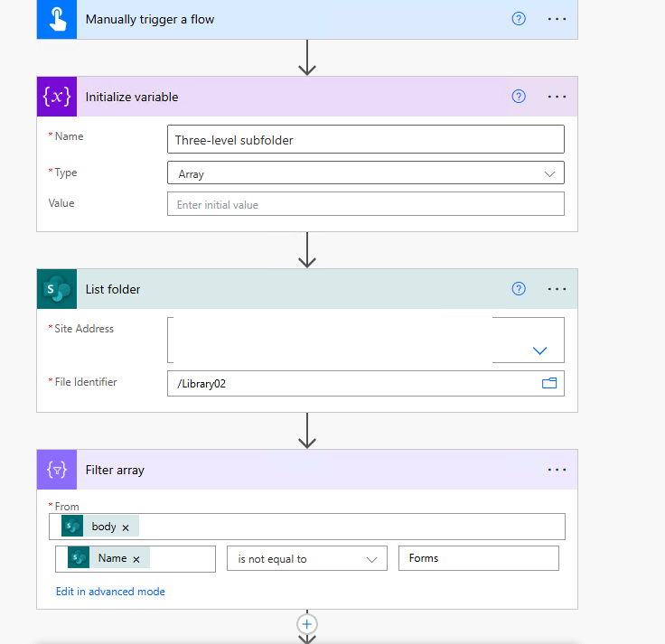The height and width of the screenshot is (644, 665).
Task: Open help for Manually trigger a flow
Action: pyautogui.click(x=519, y=19)
